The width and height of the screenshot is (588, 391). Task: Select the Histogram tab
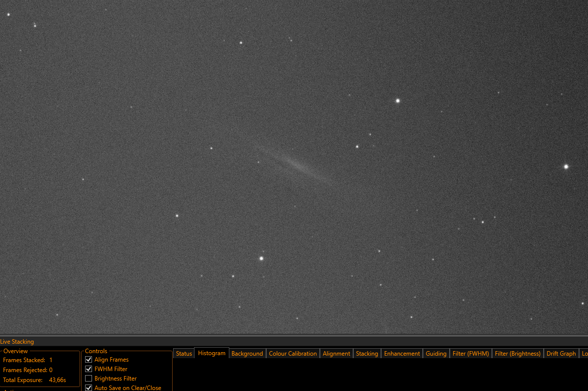(211, 353)
